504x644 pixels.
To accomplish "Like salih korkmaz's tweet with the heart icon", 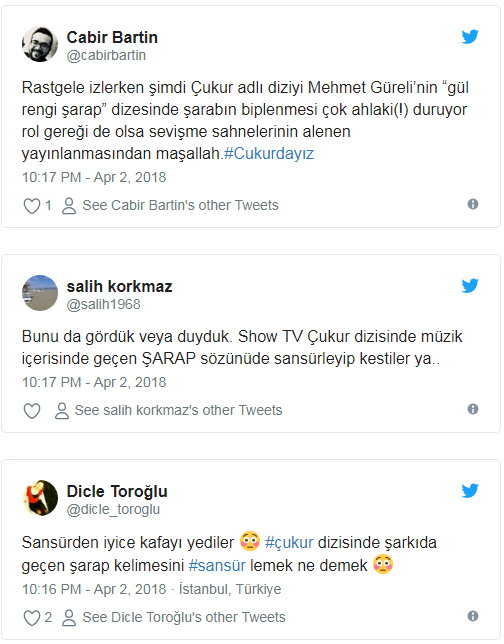I will [32, 411].
